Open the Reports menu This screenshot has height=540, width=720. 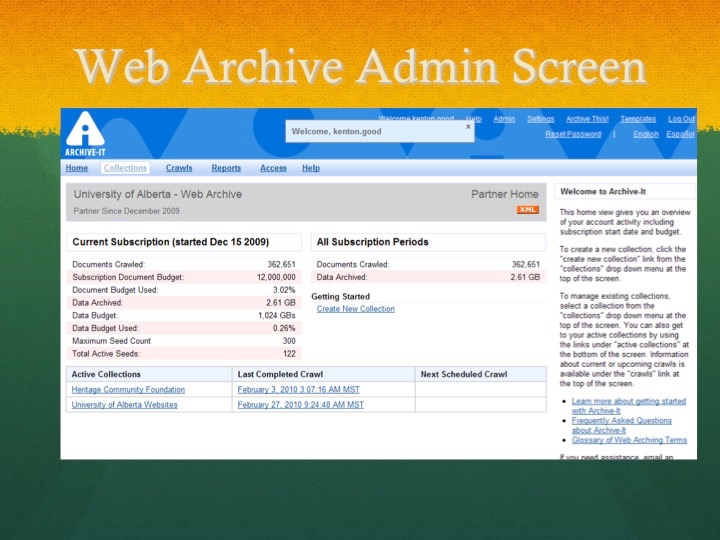(x=226, y=168)
